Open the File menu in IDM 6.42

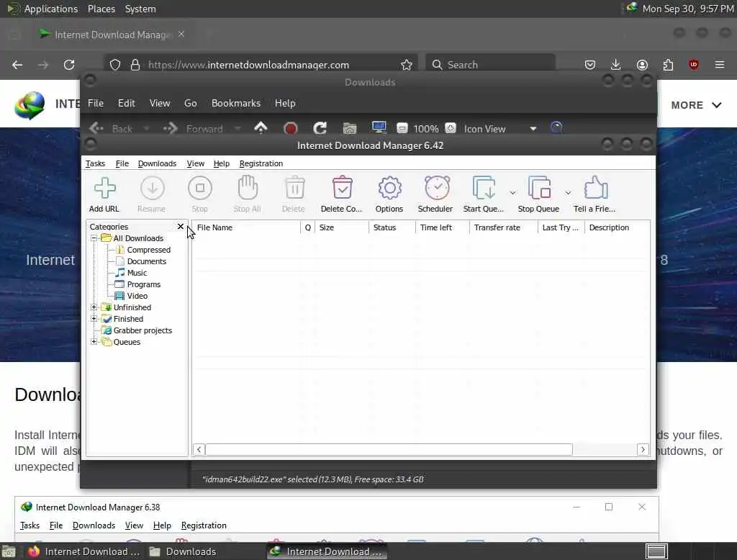(122, 163)
